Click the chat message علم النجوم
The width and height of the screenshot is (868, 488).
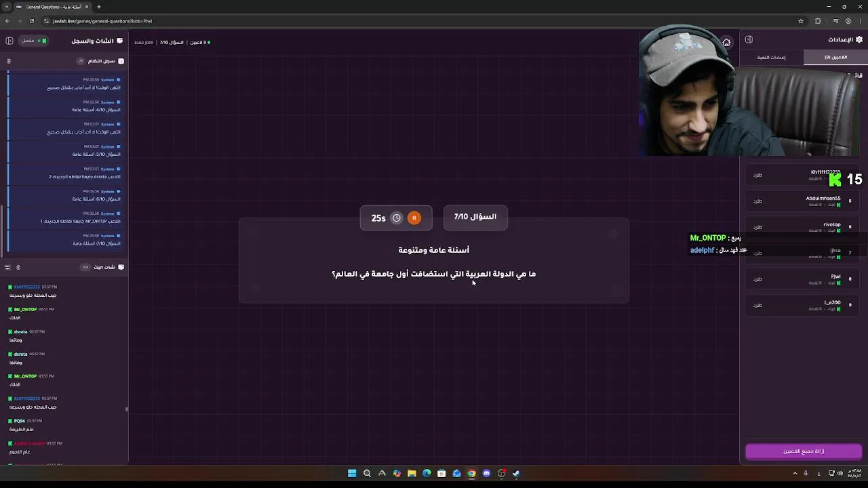(x=20, y=451)
